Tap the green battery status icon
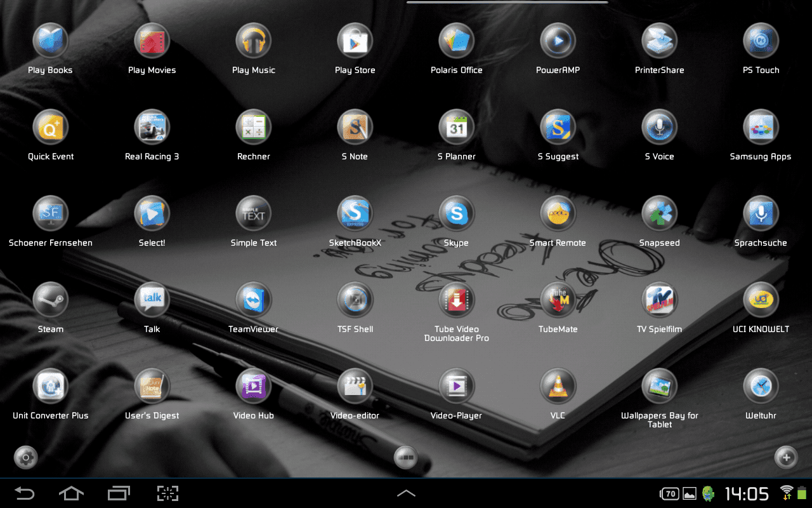 [x=802, y=493]
